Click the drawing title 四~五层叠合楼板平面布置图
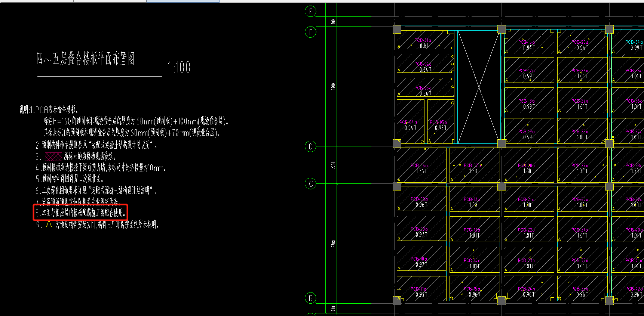The image size is (644, 316). [85, 59]
